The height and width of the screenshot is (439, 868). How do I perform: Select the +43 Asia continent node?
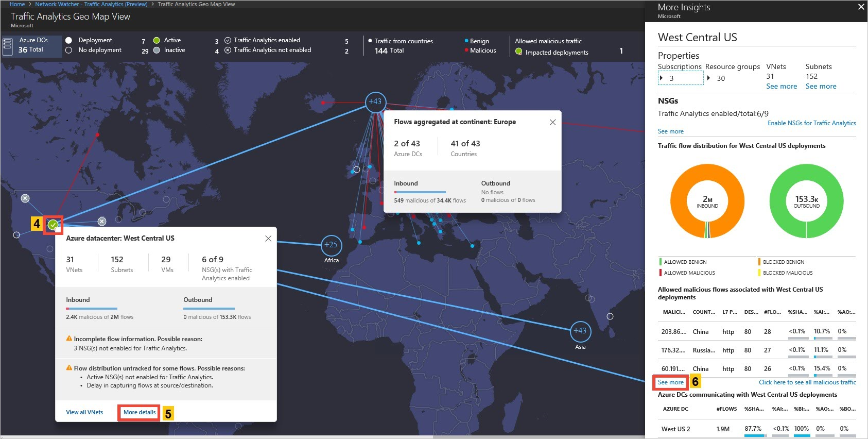(580, 331)
